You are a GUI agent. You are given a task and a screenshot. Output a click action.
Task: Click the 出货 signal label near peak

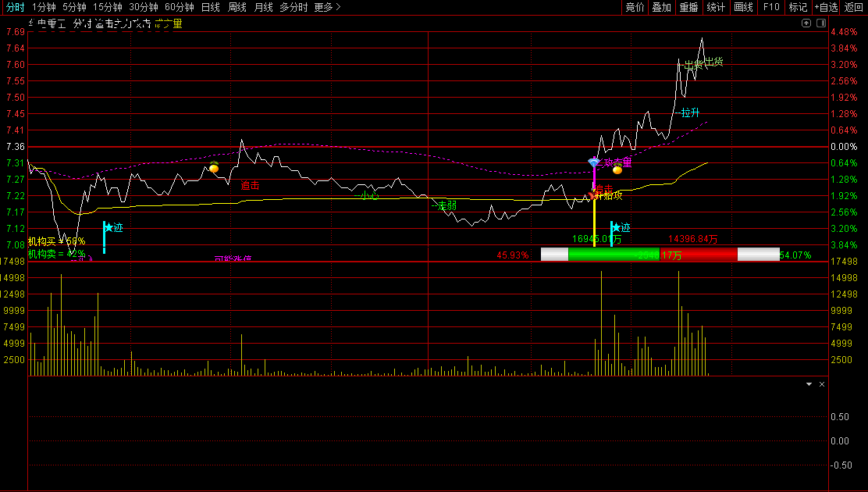click(713, 62)
